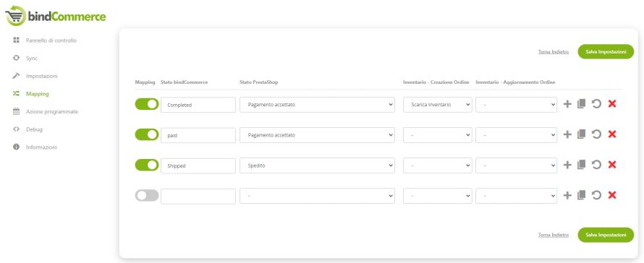Screen dimensions: 644x263
Task: Add a row after the empty mapping
Action: tap(567, 195)
